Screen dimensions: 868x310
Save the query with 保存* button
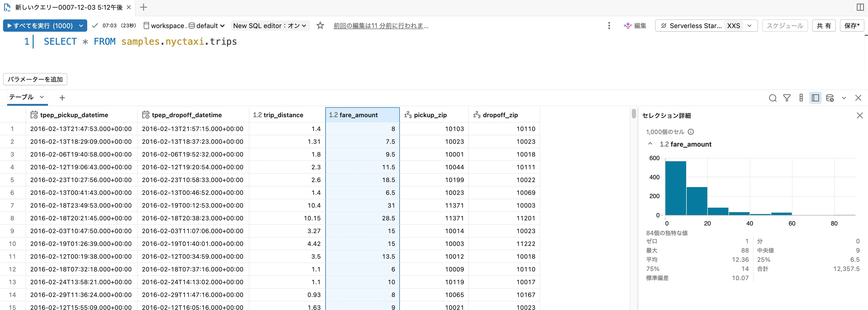[x=852, y=26]
